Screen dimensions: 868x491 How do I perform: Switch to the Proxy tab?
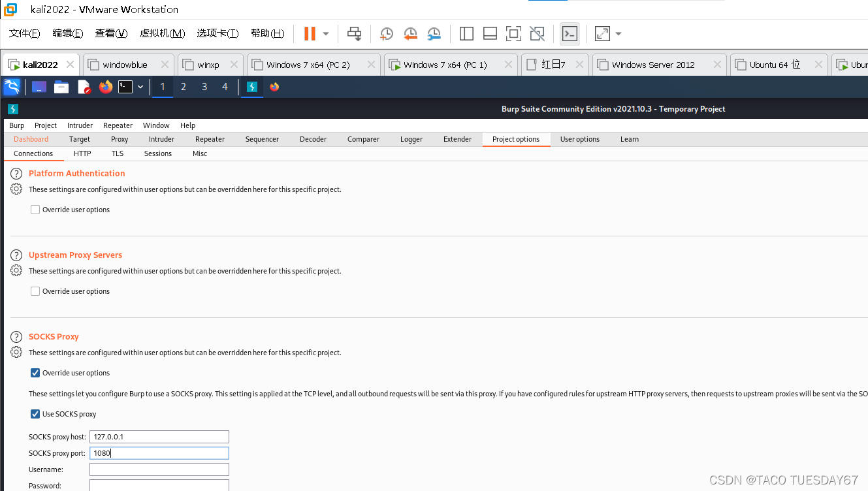click(x=120, y=139)
